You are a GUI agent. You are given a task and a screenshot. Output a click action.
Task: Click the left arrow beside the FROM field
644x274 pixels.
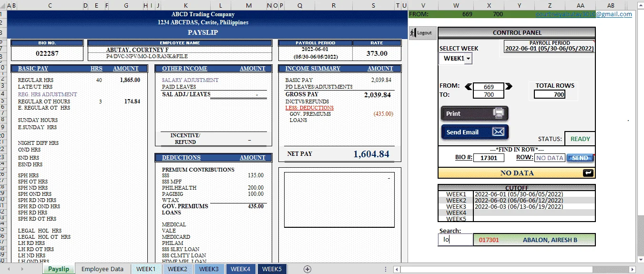[x=468, y=87]
